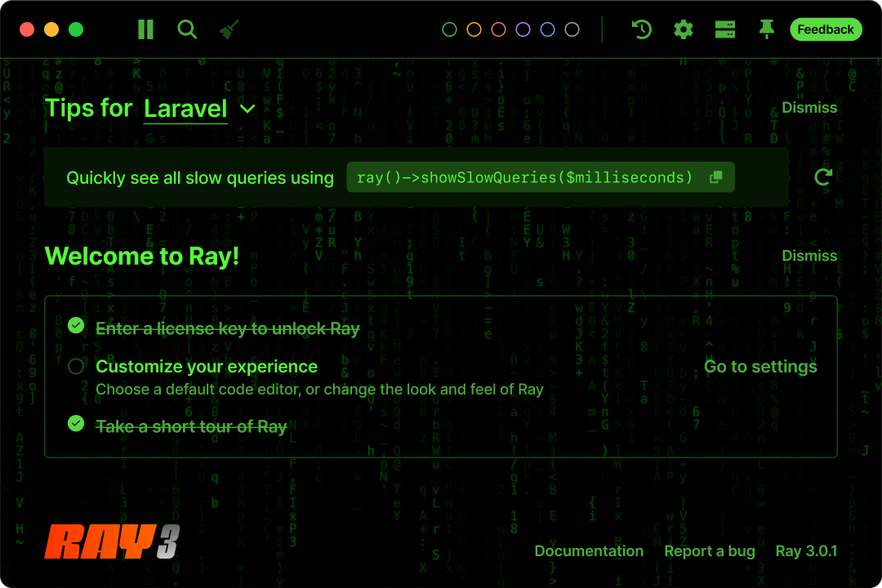
Task: Pause incoming messages with the pause icon
Action: click(145, 29)
